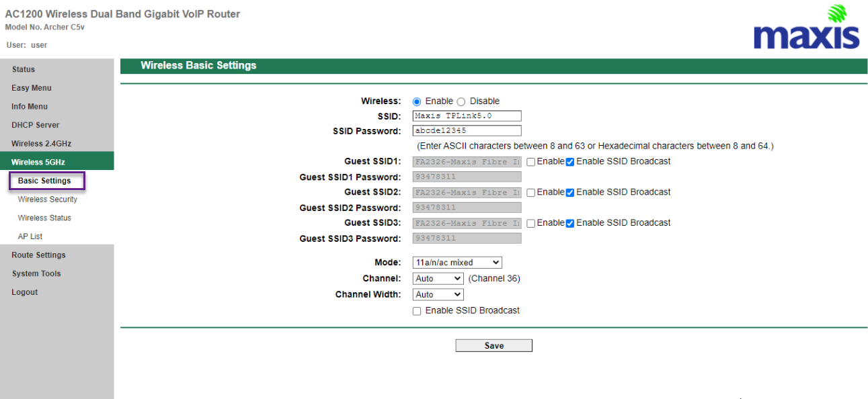The image size is (868, 399).
Task: Click into the SSID text field
Action: [x=467, y=116]
